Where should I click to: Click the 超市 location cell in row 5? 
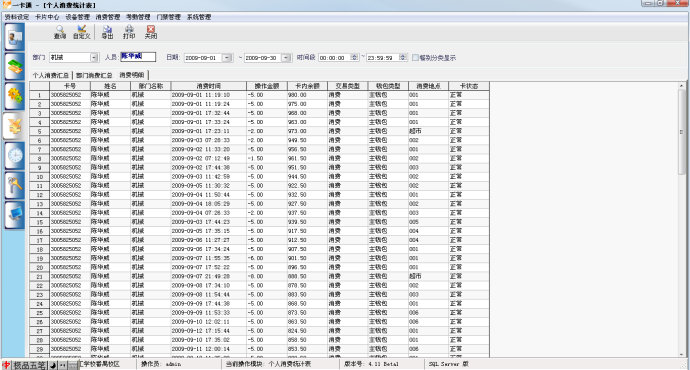pos(429,131)
